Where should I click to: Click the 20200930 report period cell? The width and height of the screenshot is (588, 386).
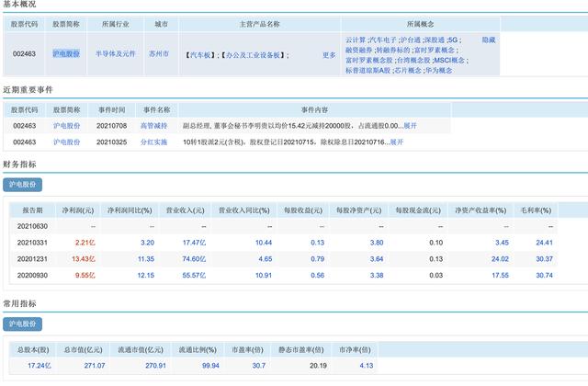(32, 276)
